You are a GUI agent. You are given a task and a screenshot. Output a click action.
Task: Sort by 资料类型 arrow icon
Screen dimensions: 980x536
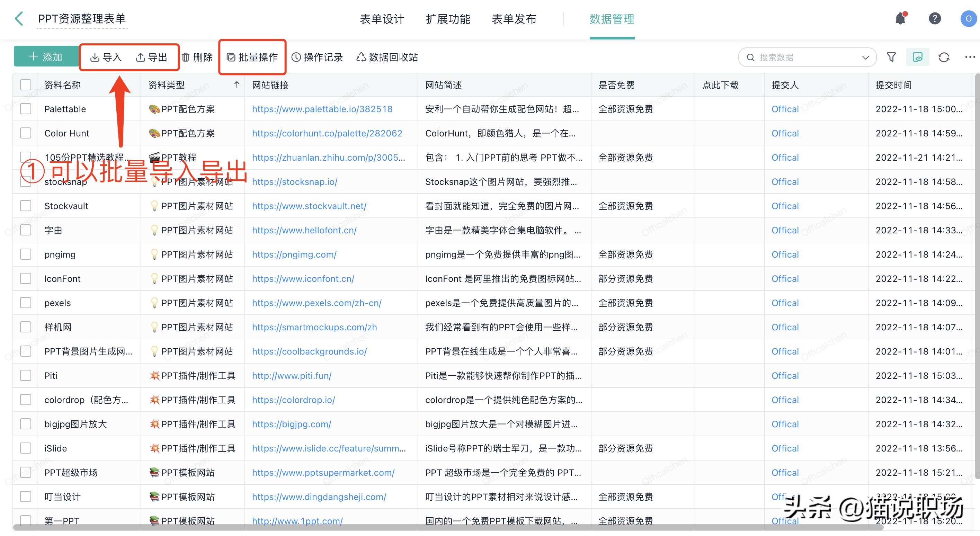pos(237,84)
